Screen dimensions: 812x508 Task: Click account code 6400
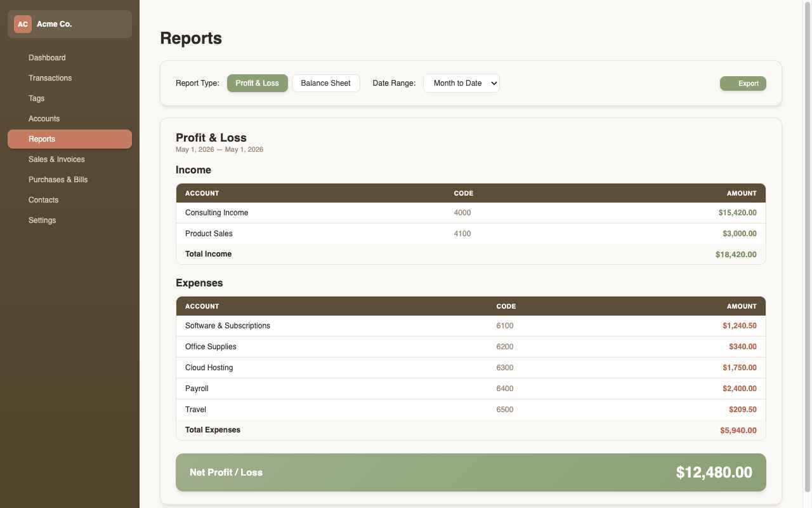[x=505, y=389]
